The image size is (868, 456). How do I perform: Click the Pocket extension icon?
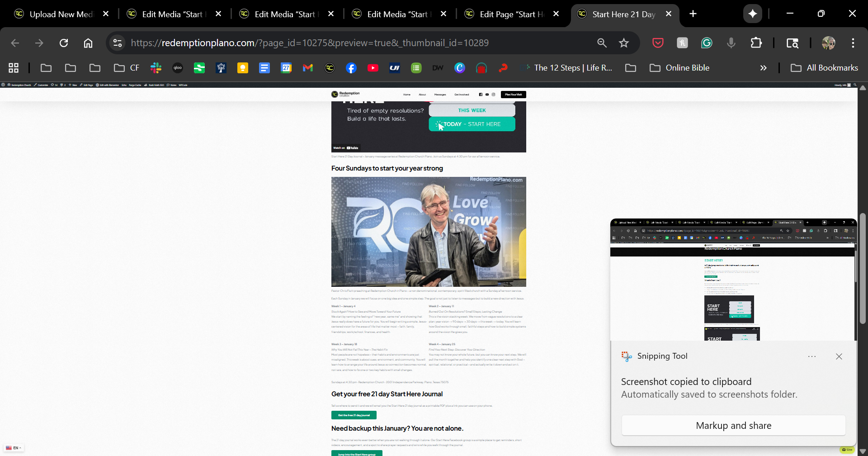coord(658,43)
